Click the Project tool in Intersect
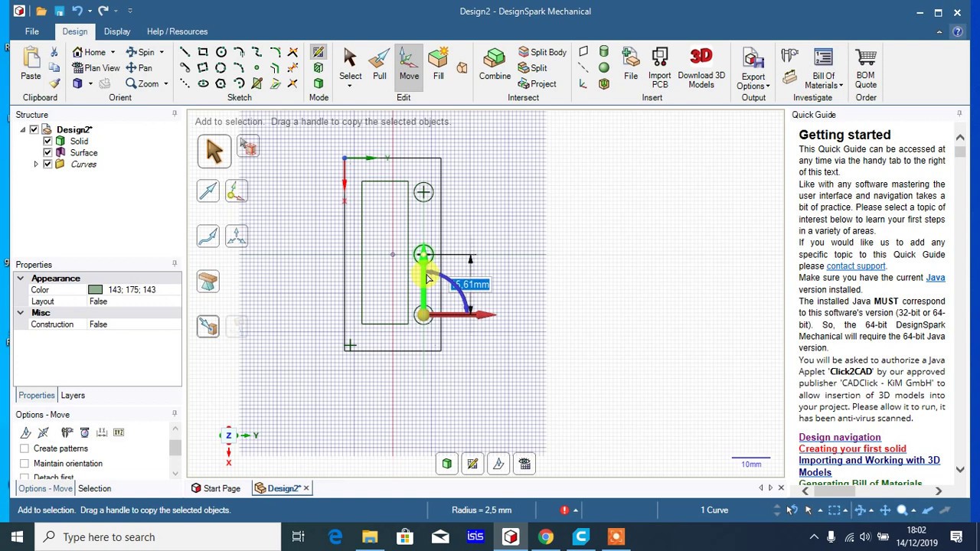Viewport: 980px width, 551px height. point(537,84)
